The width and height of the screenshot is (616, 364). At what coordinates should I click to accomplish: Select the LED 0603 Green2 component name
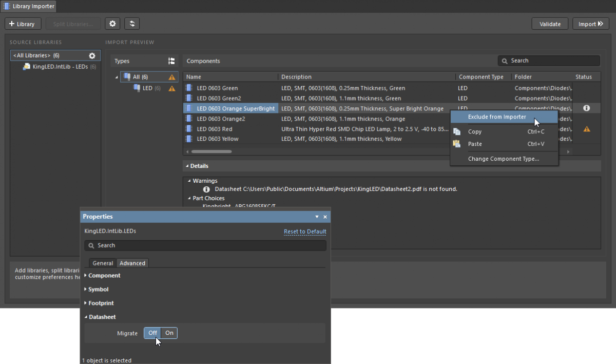(219, 98)
